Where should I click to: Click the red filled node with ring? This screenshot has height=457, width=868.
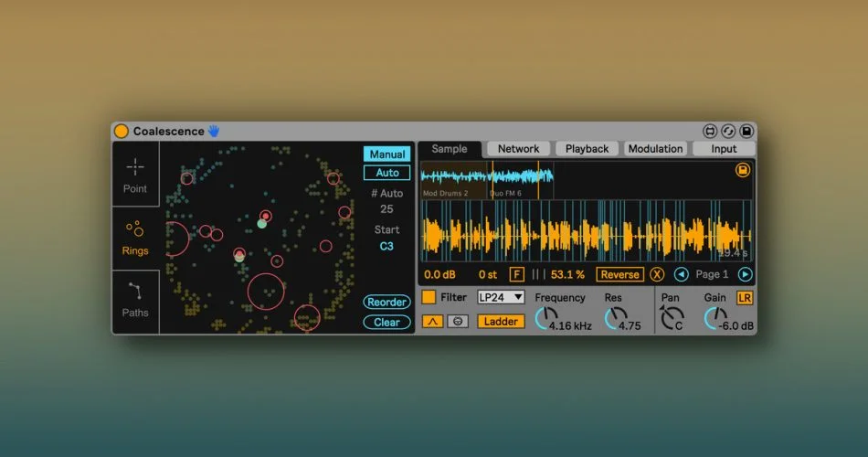[266, 216]
